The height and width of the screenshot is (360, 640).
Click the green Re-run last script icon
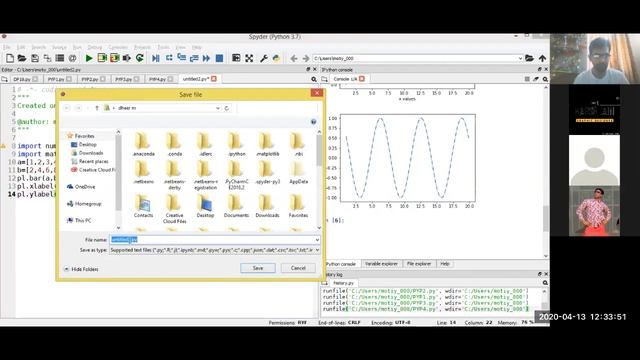[x=140, y=58]
